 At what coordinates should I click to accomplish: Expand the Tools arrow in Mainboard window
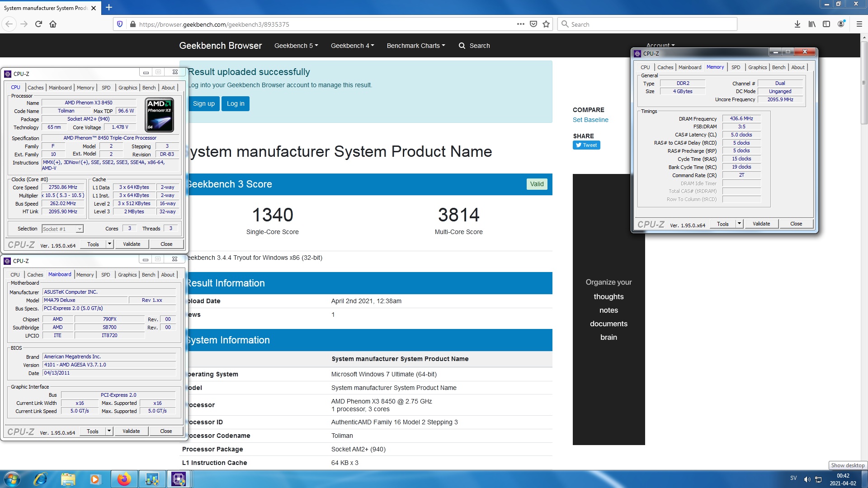tap(109, 431)
